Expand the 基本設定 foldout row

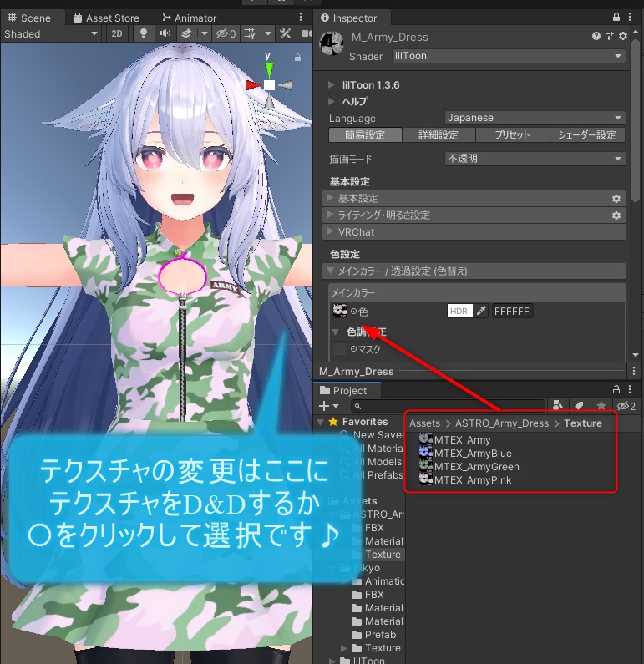click(x=474, y=198)
